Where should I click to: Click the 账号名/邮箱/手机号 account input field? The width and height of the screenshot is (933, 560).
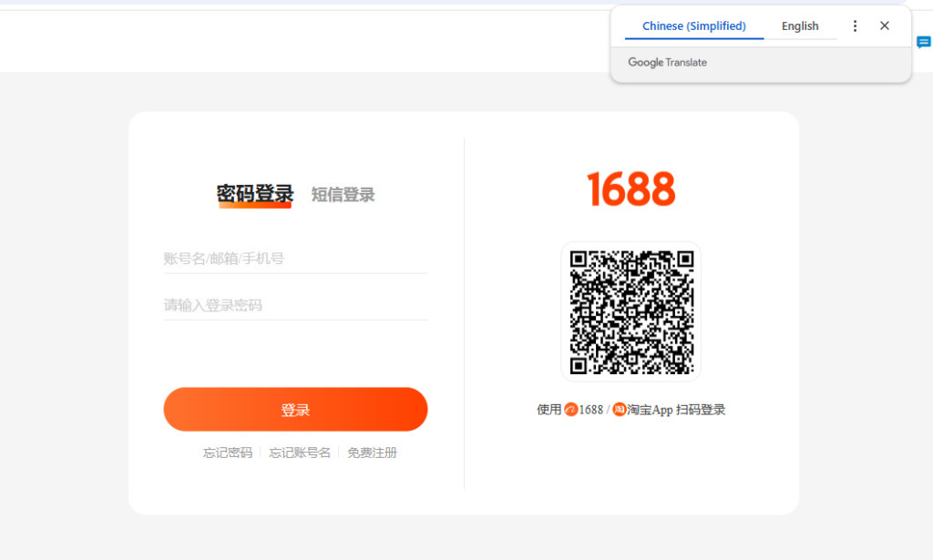point(295,258)
